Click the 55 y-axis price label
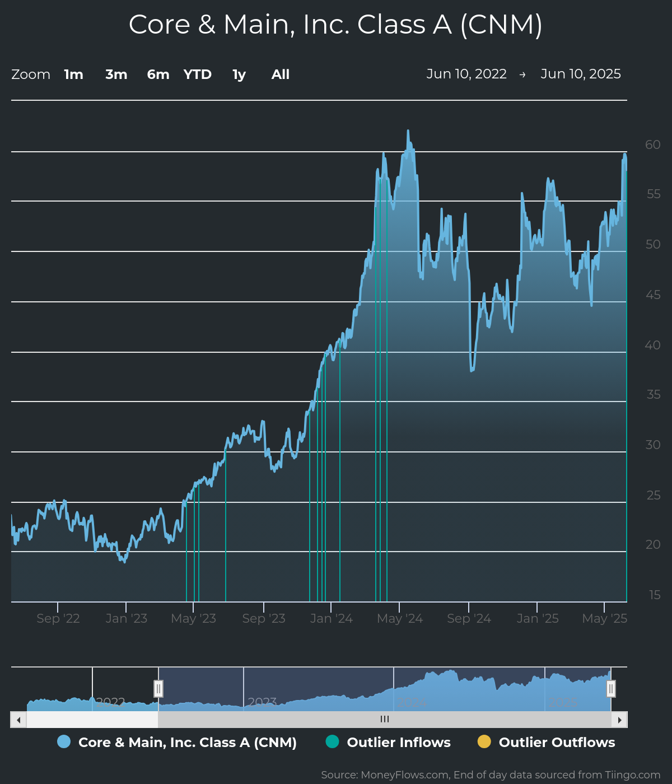This screenshot has width=672, height=784. point(654,194)
